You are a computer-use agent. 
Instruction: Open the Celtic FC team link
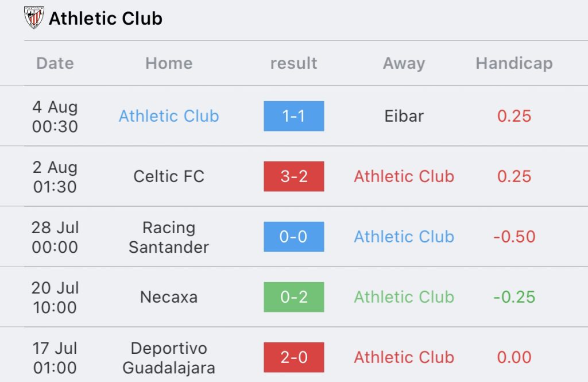click(x=169, y=176)
